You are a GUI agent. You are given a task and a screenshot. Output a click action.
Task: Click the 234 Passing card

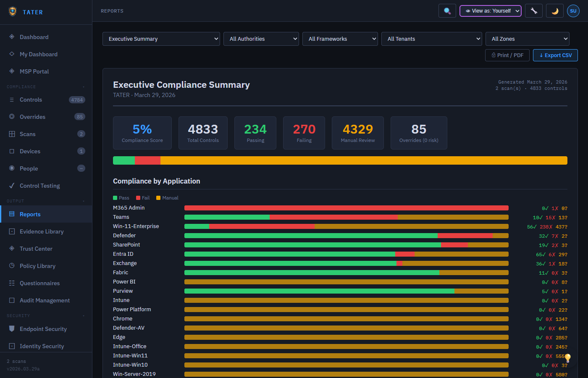coord(255,133)
